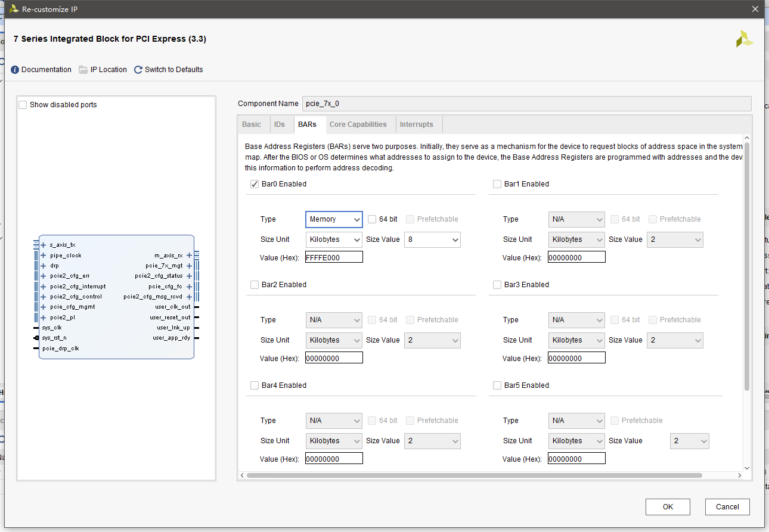The width and height of the screenshot is (769, 532).
Task: Enable the Bar4 Enabled checkbox
Action: (x=255, y=385)
